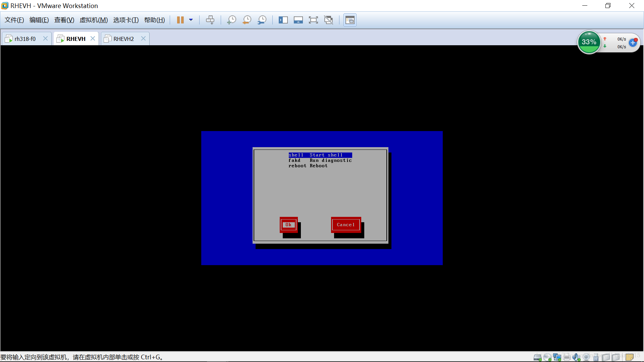644x362 pixels.
Task: Select the 'fakd Run diagnostic' entry
Action: point(320,160)
